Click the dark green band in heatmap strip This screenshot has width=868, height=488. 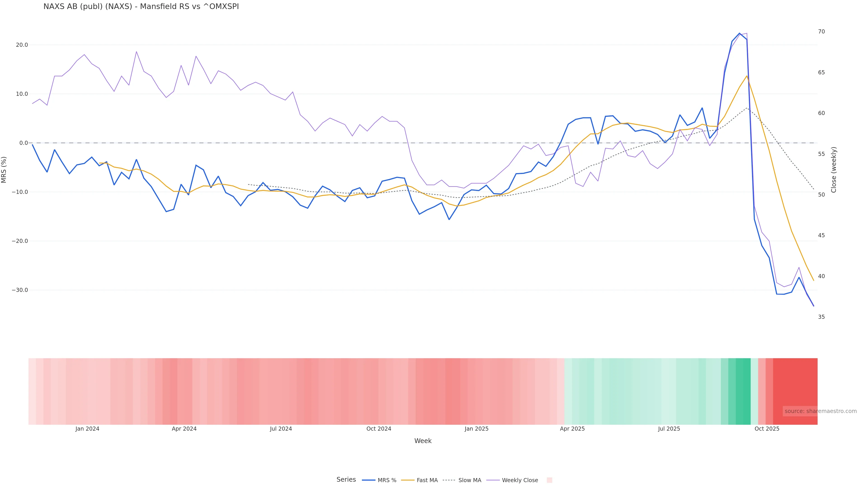click(743, 391)
